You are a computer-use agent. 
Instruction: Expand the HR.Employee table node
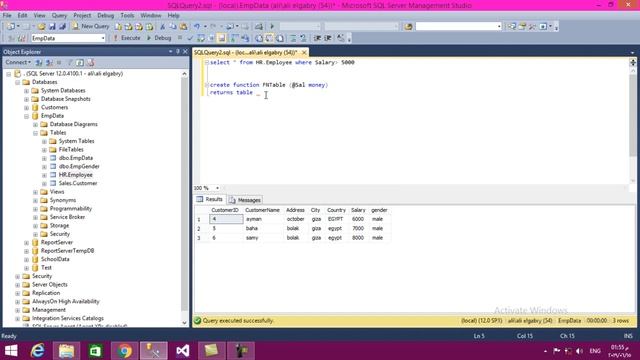(x=44, y=175)
